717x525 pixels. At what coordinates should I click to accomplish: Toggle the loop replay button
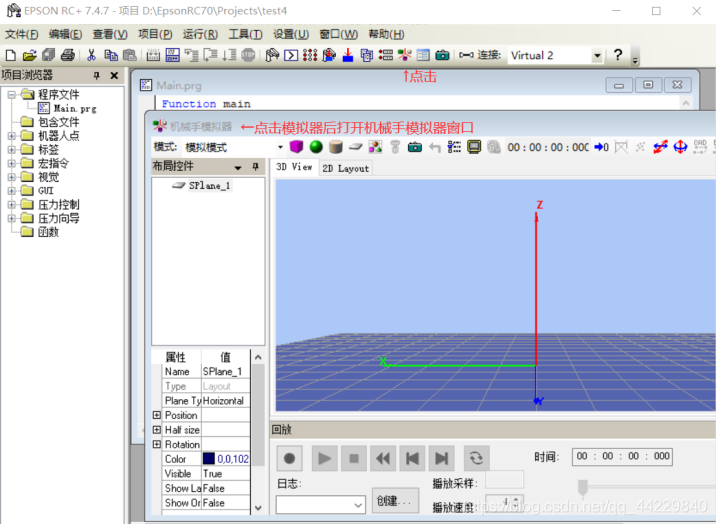(476, 458)
